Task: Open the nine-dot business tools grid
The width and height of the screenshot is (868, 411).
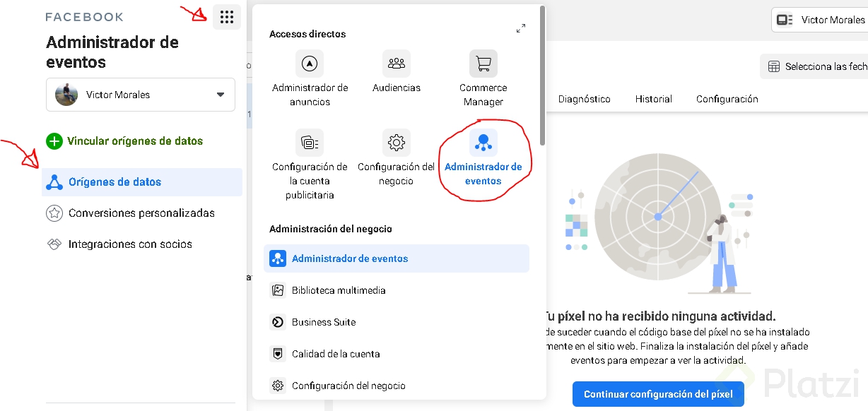Action: click(226, 17)
